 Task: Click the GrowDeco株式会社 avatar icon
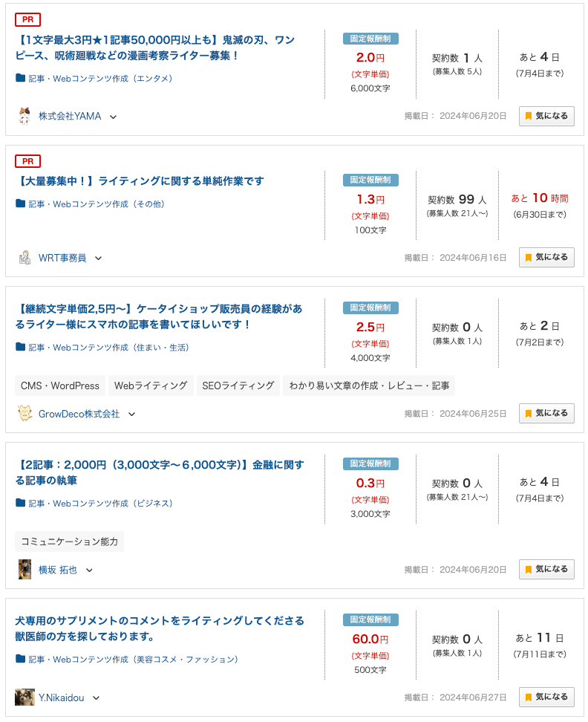24,414
